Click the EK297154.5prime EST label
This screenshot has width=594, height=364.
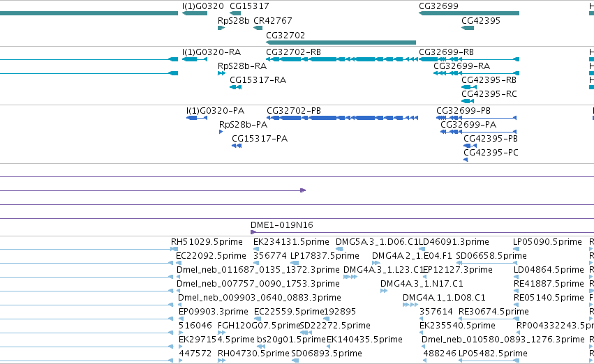tap(216, 340)
